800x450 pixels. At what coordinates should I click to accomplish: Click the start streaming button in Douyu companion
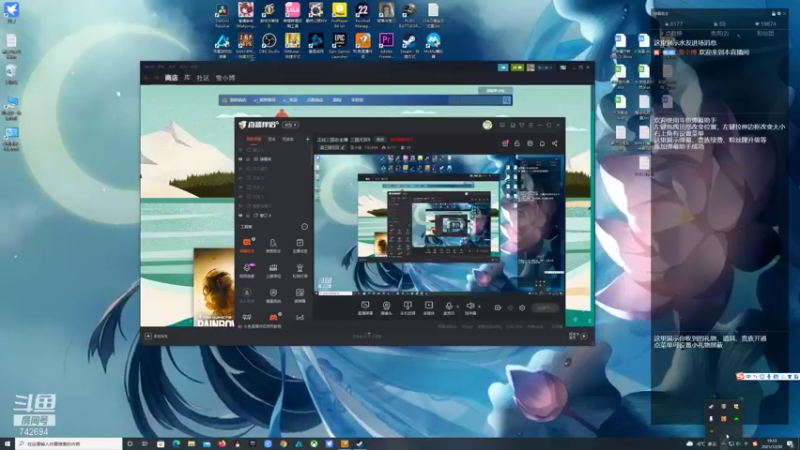544,308
